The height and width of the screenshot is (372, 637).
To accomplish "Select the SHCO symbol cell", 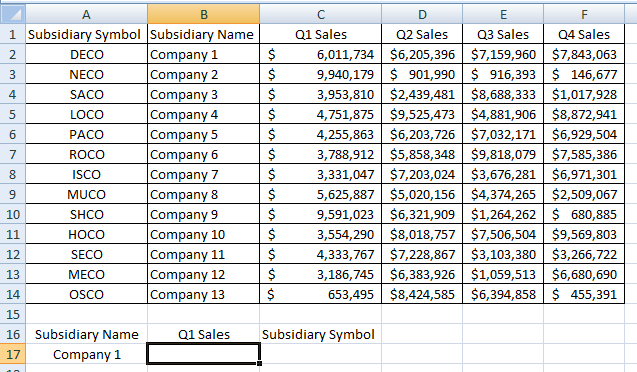I will (87, 214).
